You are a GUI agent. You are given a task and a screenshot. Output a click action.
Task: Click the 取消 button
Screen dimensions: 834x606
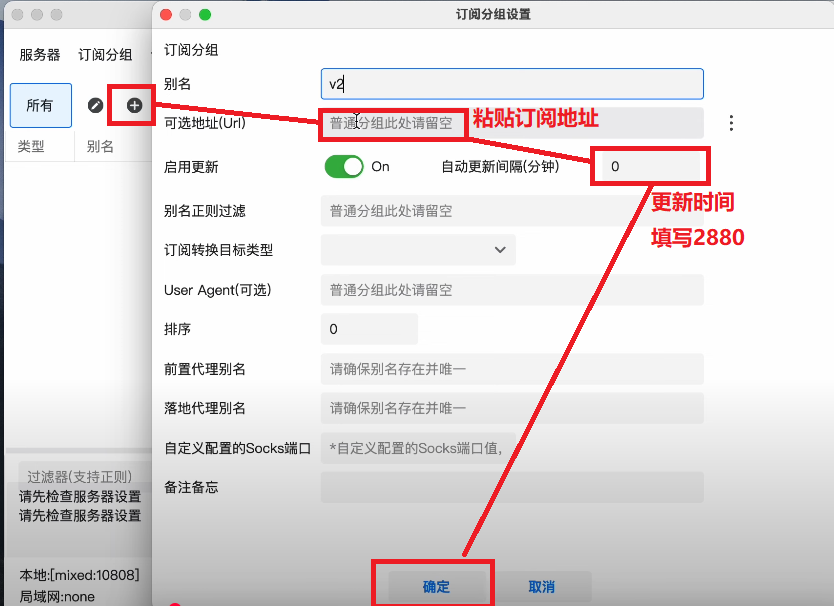pyautogui.click(x=542, y=586)
